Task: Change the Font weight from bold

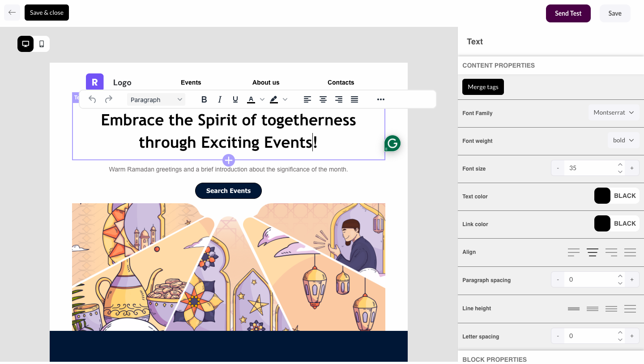Action: tap(623, 140)
